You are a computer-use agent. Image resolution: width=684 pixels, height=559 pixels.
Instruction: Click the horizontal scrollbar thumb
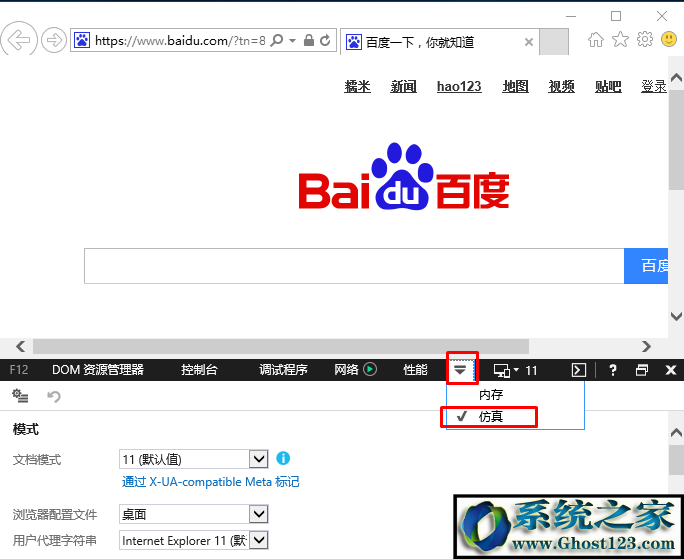tap(281, 346)
